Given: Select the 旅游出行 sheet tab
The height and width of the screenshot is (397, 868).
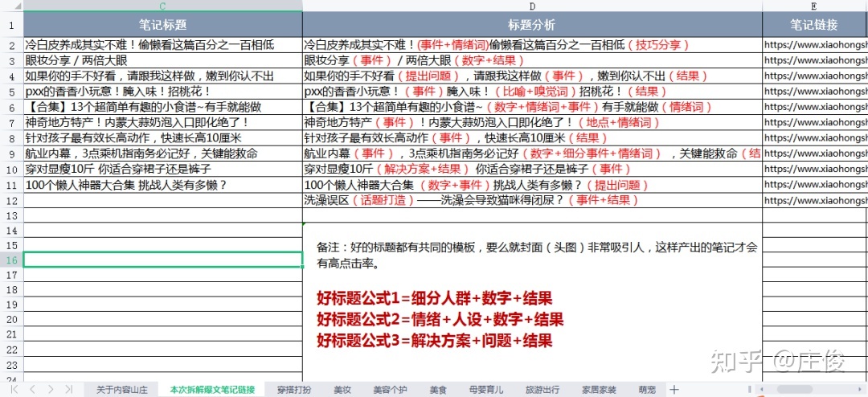Looking at the screenshot, I should point(542,390).
